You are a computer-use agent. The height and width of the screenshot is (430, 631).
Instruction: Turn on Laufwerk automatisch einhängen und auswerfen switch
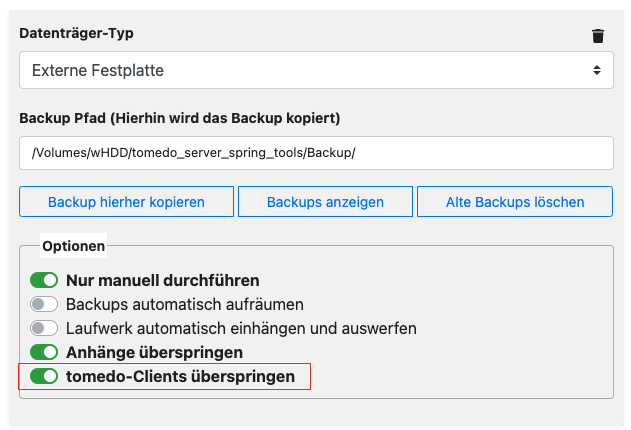44,328
